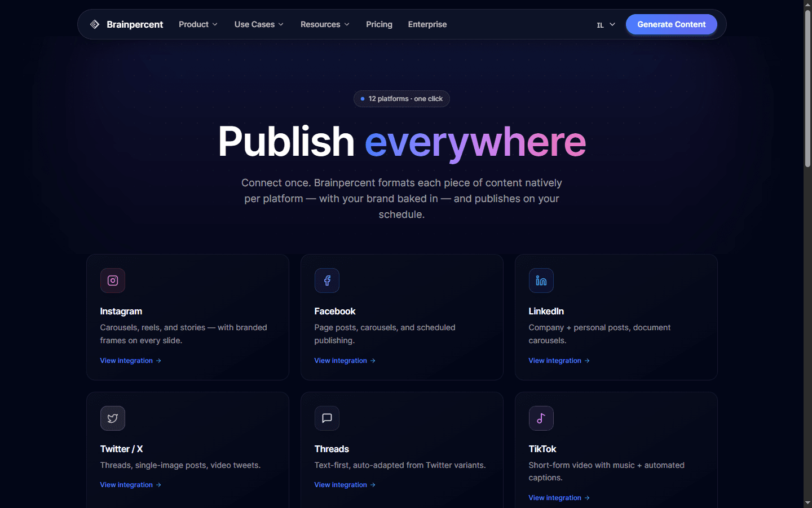Click the Threads speech bubble icon
The width and height of the screenshot is (812, 508).
pyautogui.click(x=327, y=418)
